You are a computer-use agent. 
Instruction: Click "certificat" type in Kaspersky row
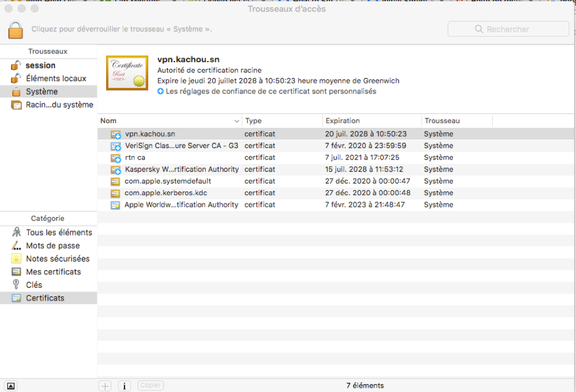click(x=260, y=169)
